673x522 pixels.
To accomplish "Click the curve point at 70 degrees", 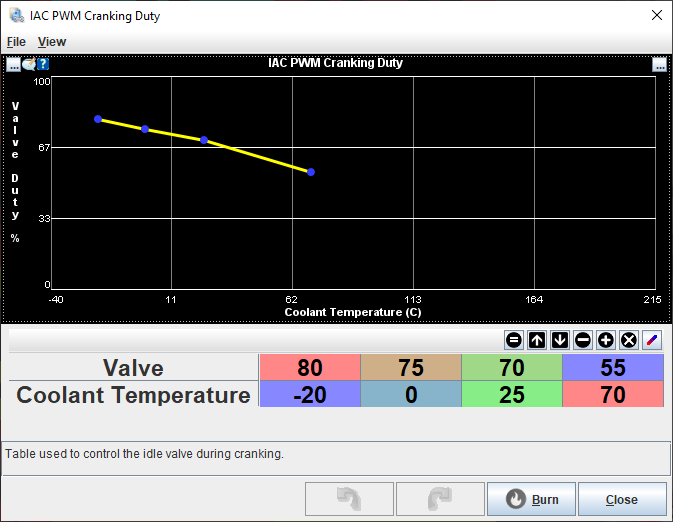I will 311,172.
